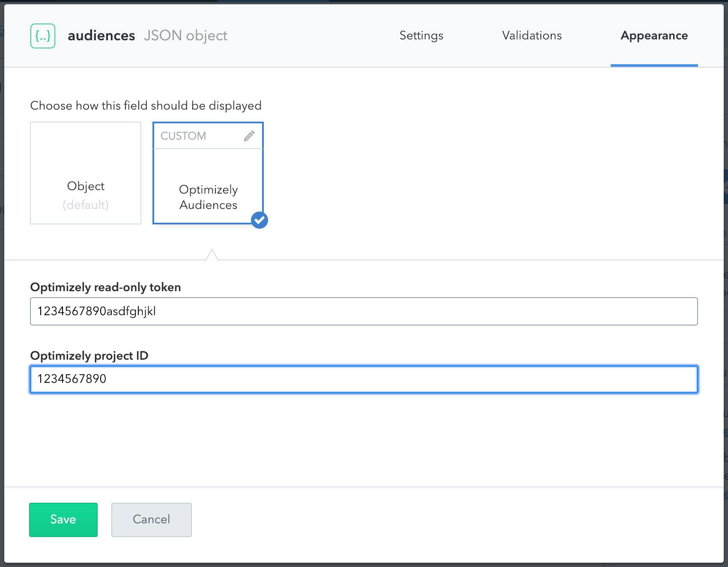Select the Object (default) display option
The width and height of the screenshot is (728, 567).
(x=85, y=173)
